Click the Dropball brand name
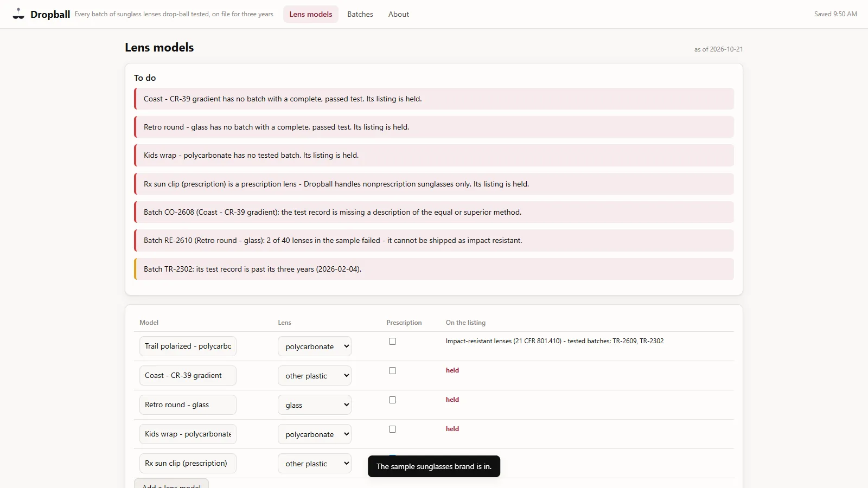 (50, 15)
